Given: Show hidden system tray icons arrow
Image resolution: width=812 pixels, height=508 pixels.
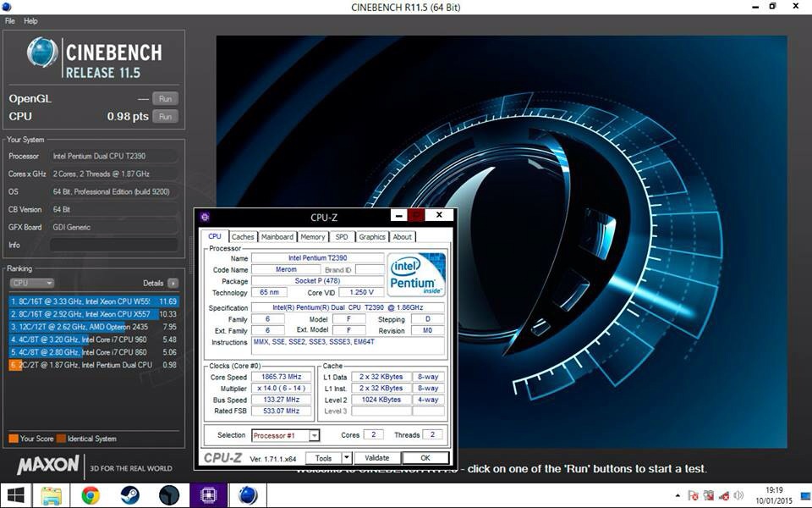Looking at the screenshot, I should pyautogui.click(x=678, y=496).
